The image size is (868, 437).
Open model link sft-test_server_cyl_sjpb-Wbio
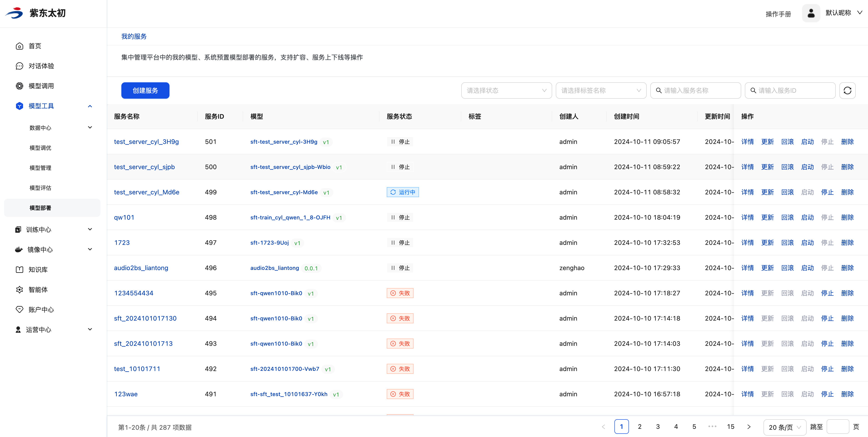(290, 167)
